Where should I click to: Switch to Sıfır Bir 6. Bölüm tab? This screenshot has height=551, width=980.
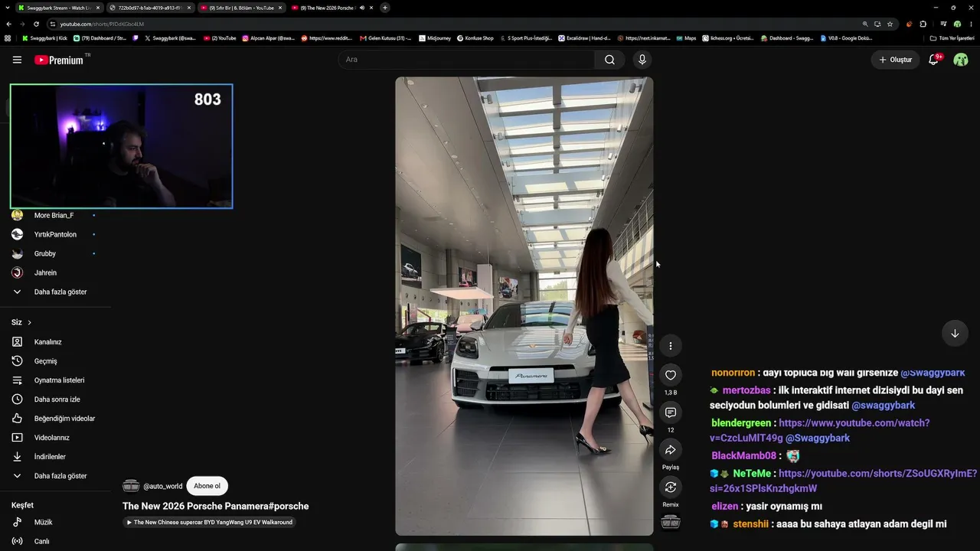pyautogui.click(x=241, y=8)
